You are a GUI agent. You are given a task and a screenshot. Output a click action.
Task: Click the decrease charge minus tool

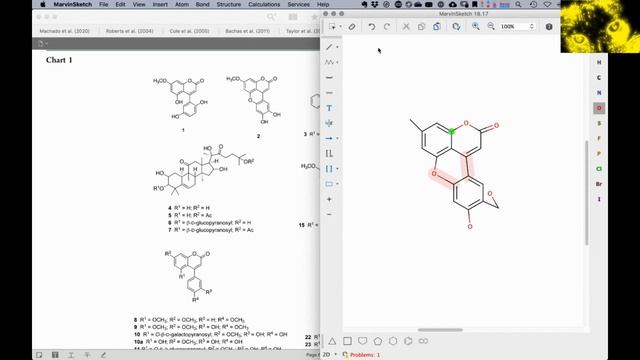tap(329, 214)
